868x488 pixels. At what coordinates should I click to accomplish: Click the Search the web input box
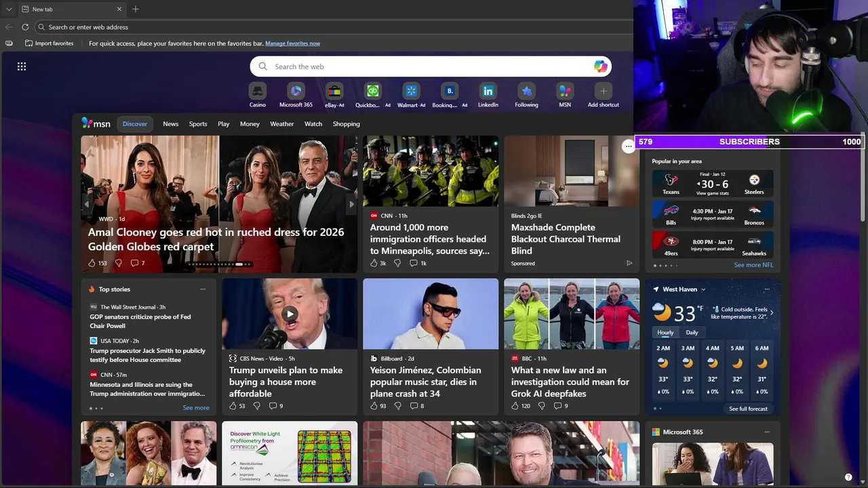click(431, 66)
